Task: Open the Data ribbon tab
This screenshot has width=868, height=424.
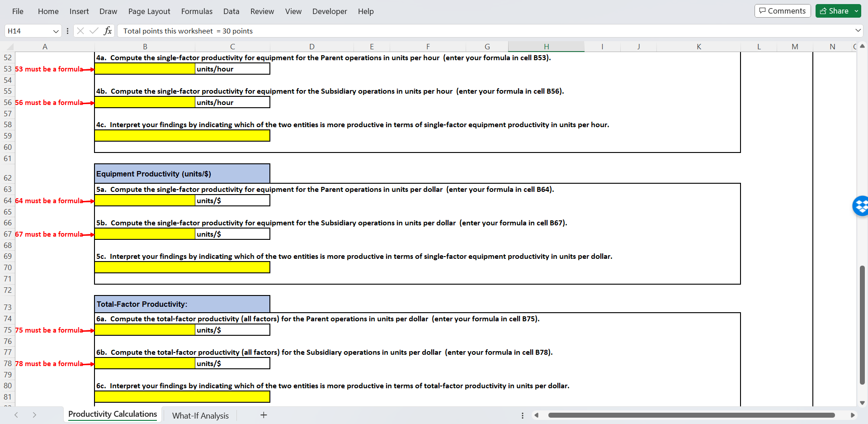Action: tap(231, 11)
